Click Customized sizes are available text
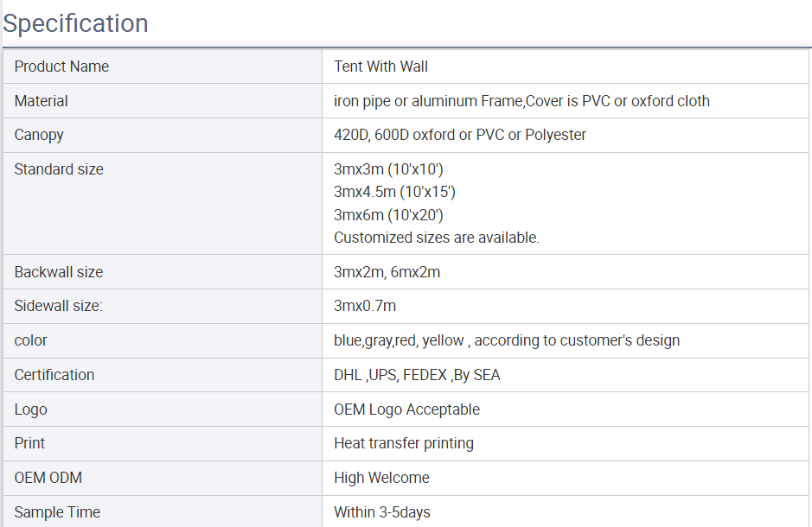Screen dimensions: 812x527 [x=437, y=238]
